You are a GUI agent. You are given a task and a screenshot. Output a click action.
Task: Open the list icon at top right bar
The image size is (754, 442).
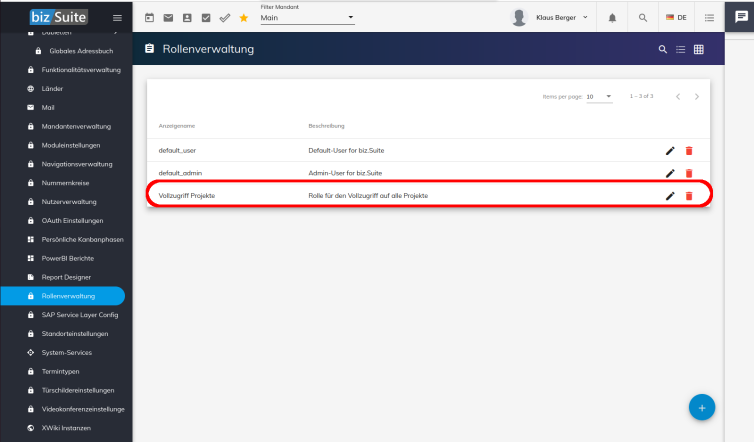709,18
